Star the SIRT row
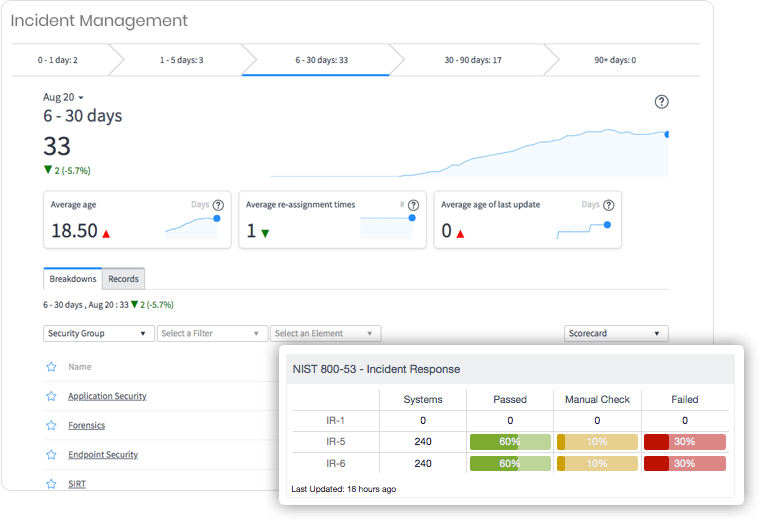The height and width of the screenshot is (520, 760). pos(51,484)
